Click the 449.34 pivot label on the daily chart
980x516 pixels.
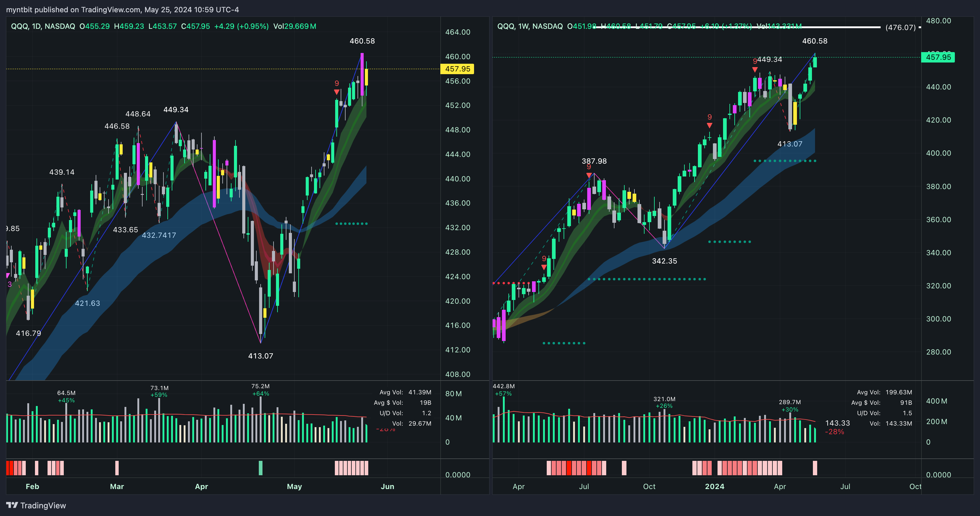click(x=176, y=109)
